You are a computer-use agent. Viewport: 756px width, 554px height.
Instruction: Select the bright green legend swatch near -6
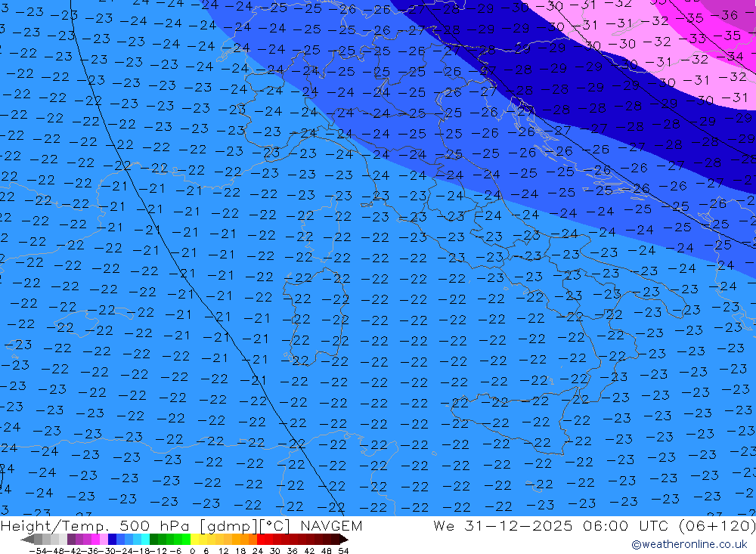coord(187,540)
